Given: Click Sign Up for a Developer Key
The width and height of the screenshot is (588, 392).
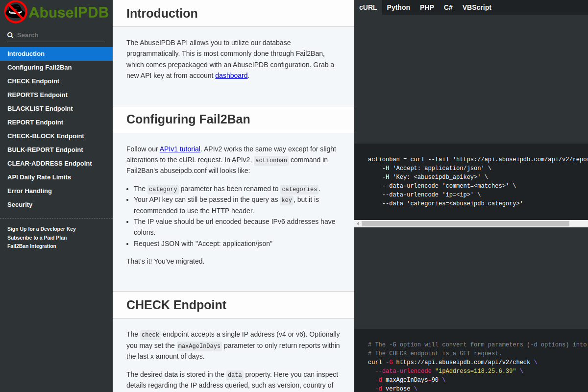Looking at the screenshot, I should pyautogui.click(x=42, y=229).
